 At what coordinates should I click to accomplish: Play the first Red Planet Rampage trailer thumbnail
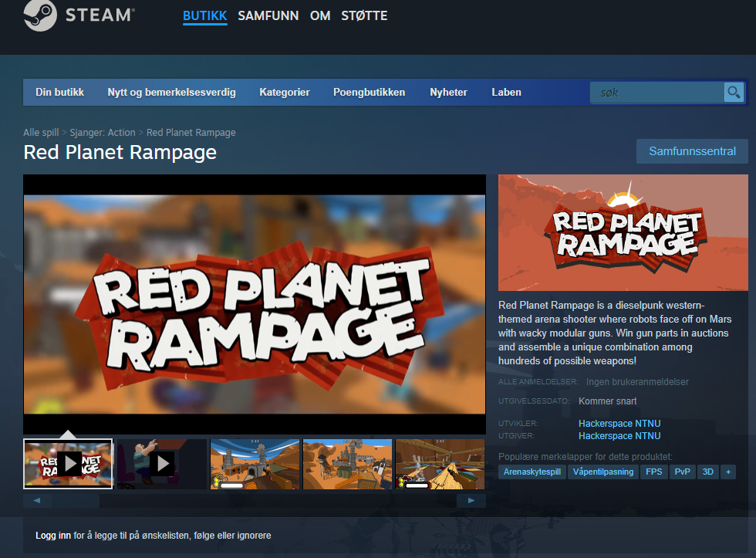(68, 464)
